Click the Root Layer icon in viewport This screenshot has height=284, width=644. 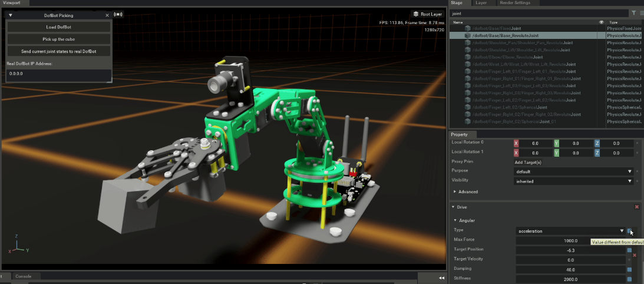click(x=416, y=14)
